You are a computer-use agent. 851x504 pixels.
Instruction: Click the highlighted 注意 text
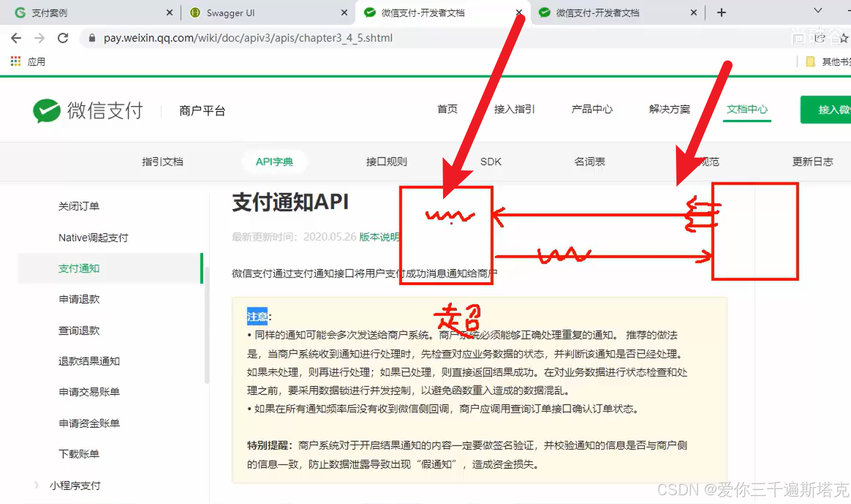257,316
